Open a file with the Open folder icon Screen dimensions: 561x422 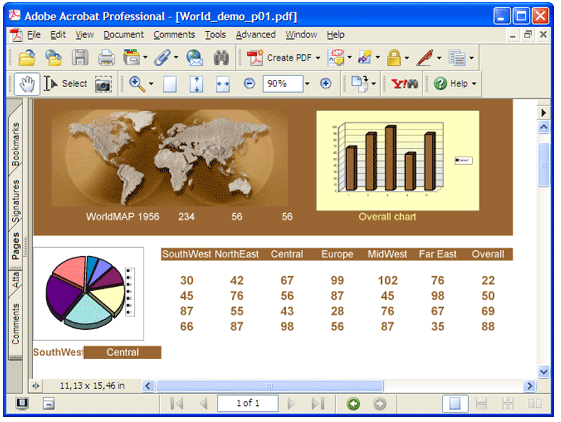click(x=27, y=58)
